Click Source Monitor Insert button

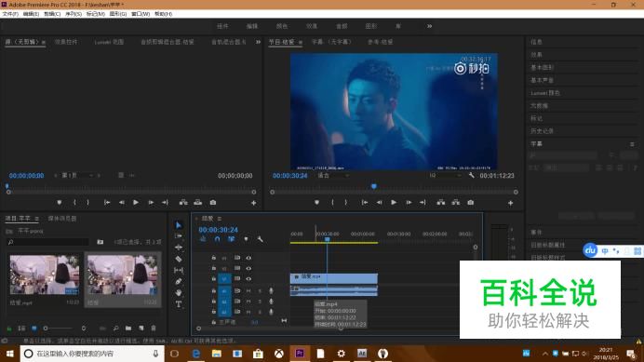tap(183, 203)
